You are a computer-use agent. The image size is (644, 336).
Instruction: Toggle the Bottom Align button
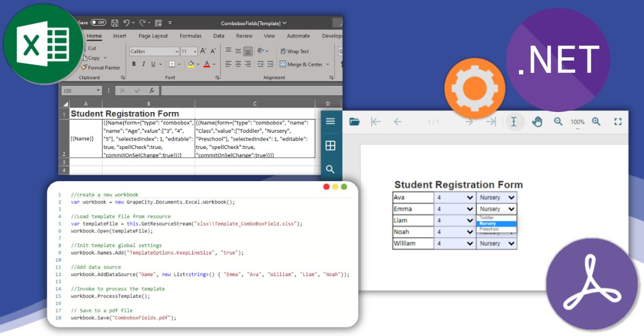pyautogui.click(x=248, y=51)
